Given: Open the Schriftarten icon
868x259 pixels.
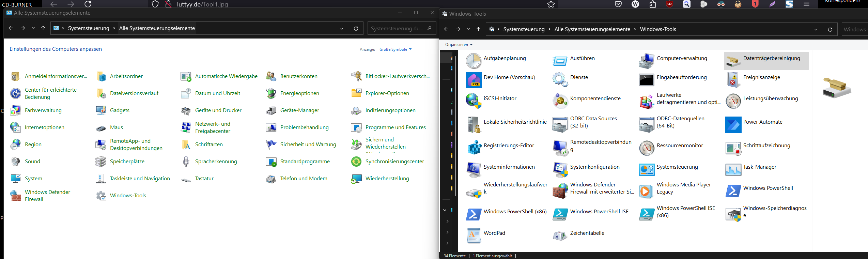Looking at the screenshot, I should [x=186, y=144].
